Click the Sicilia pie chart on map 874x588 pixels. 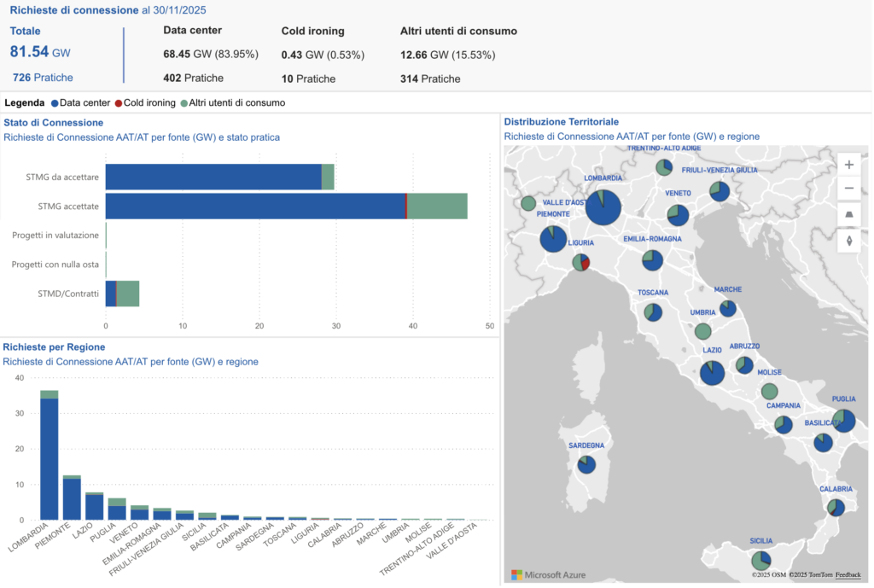click(x=760, y=560)
